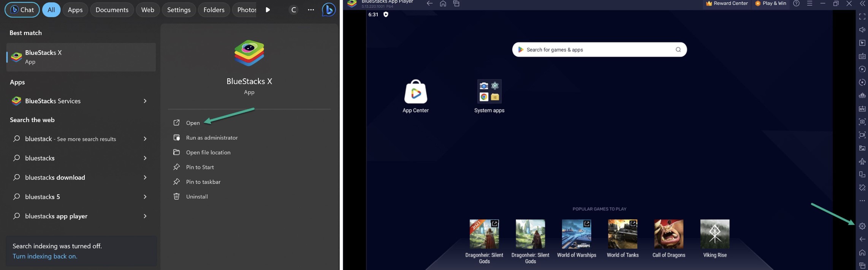Open the Call of Dragons game thumbnail
Image resolution: width=868 pixels, height=270 pixels.
(x=668, y=234)
